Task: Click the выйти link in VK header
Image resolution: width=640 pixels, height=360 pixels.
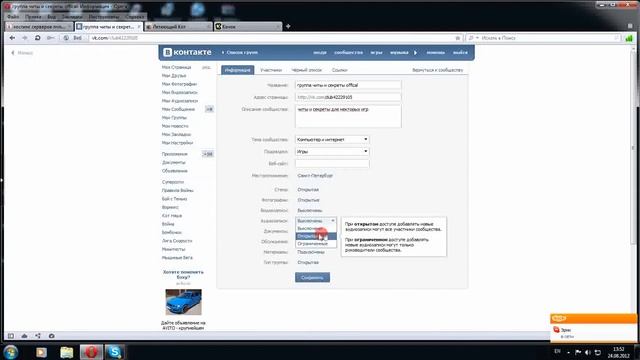Action: (460, 53)
